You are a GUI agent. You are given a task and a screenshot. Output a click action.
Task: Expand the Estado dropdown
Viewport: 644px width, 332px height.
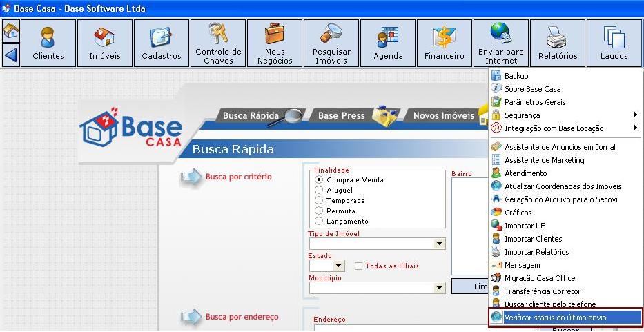[339, 266]
